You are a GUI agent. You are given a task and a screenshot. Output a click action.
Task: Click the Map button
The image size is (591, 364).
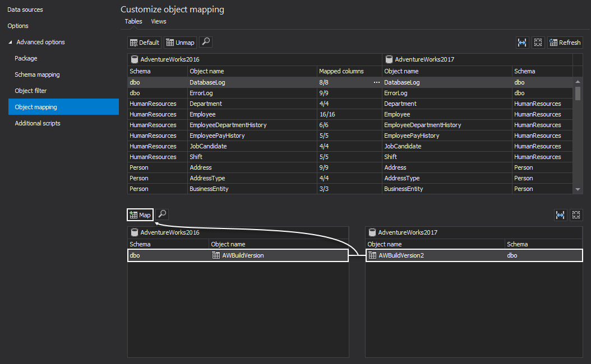[x=140, y=215]
